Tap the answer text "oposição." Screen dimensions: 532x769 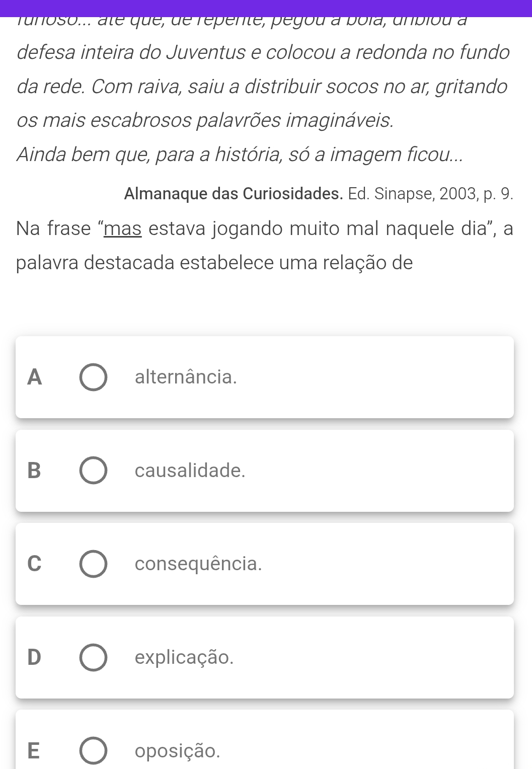pyautogui.click(x=178, y=751)
